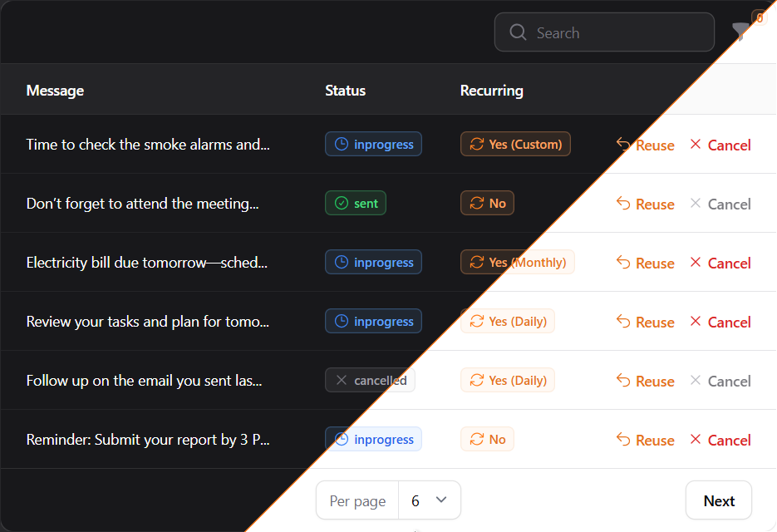Reuse the smoke alarms reminder
Image resolution: width=777 pixels, height=532 pixels.
click(645, 145)
